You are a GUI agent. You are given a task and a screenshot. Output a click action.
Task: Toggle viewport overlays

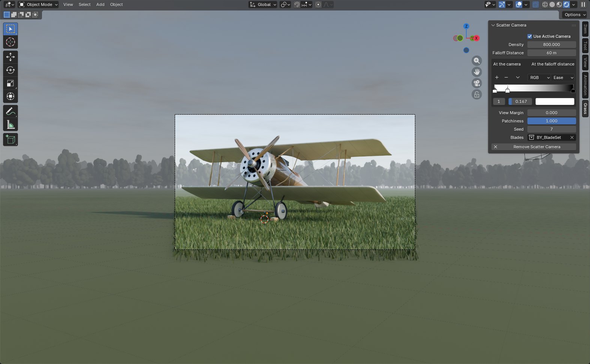pos(519,4)
